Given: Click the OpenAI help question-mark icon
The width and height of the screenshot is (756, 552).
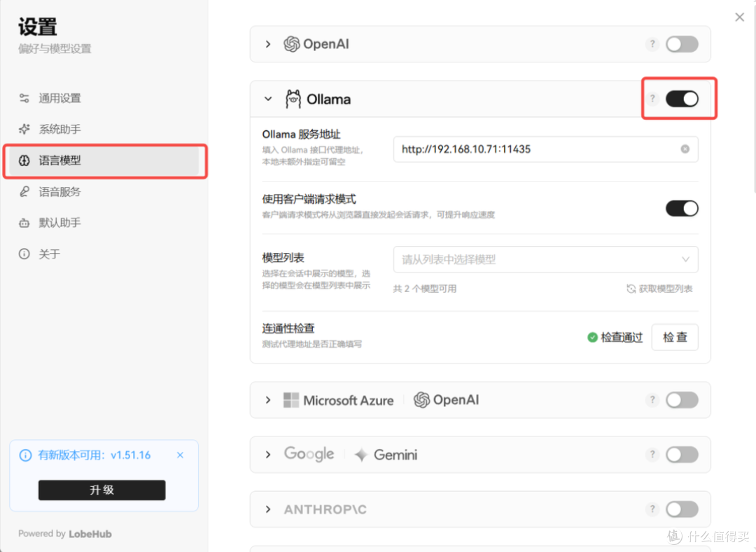Looking at the screenshot, I should click(652, 44).
